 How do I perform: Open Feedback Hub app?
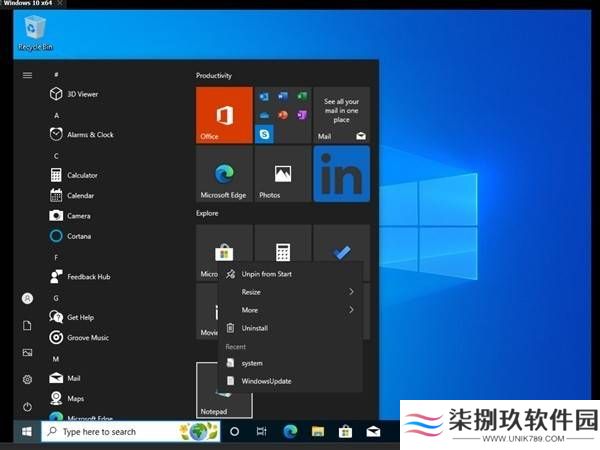(80, 276)
